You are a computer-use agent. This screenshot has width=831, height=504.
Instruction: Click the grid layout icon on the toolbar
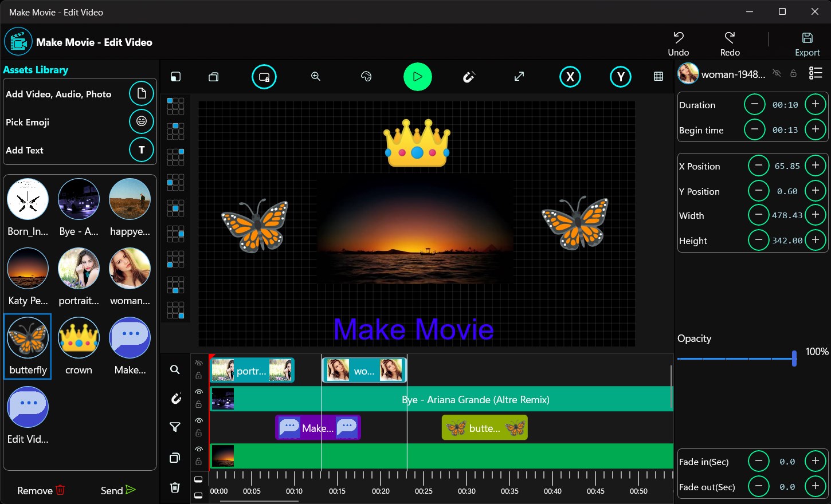[658, 76]
